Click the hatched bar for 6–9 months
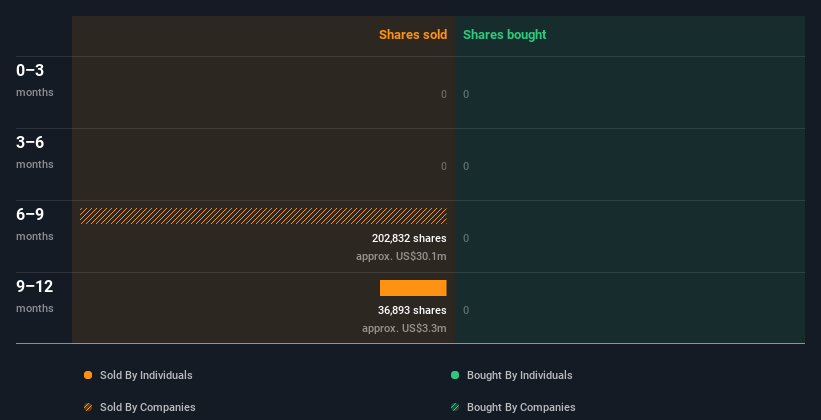The image size is (821, 420). [263, 216]
